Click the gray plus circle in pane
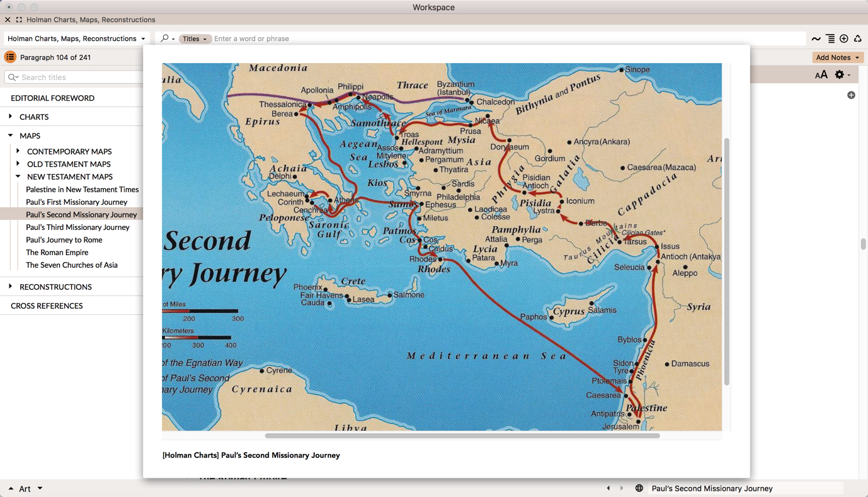This screenshot has height=497, width=868. click(851, 95)
